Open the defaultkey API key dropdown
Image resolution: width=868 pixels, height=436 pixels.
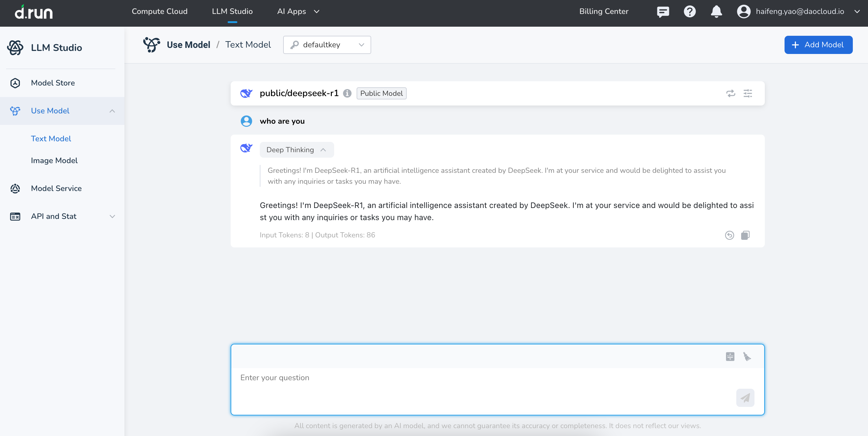tap(327, 45)
